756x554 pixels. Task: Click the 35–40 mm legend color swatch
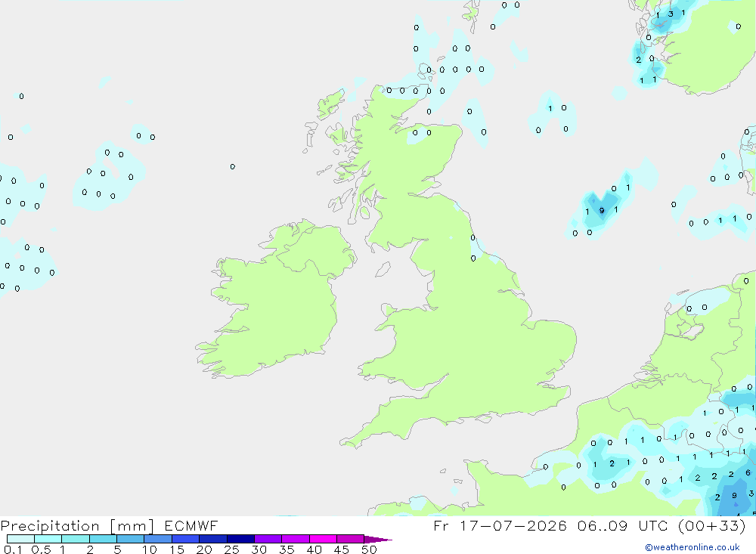[295, 539]
